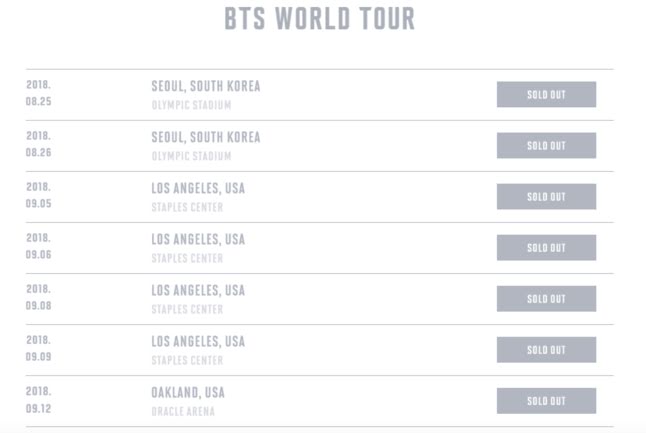Select SOLD OUT for Los Angeles 09.05
The width and height of the screenshot is (646, 433).
coord(546,197)
